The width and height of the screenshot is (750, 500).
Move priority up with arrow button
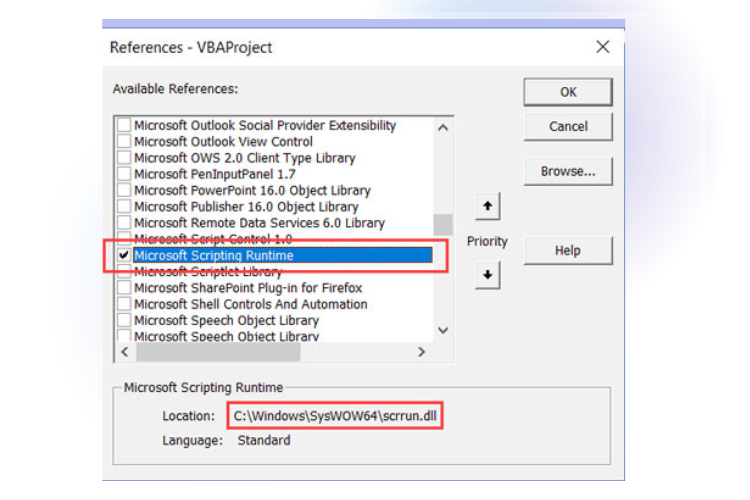click(x=487, y=206)
